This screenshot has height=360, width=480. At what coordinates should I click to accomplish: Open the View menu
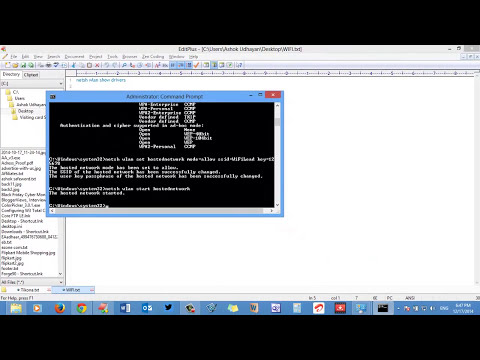coord(38,57)
